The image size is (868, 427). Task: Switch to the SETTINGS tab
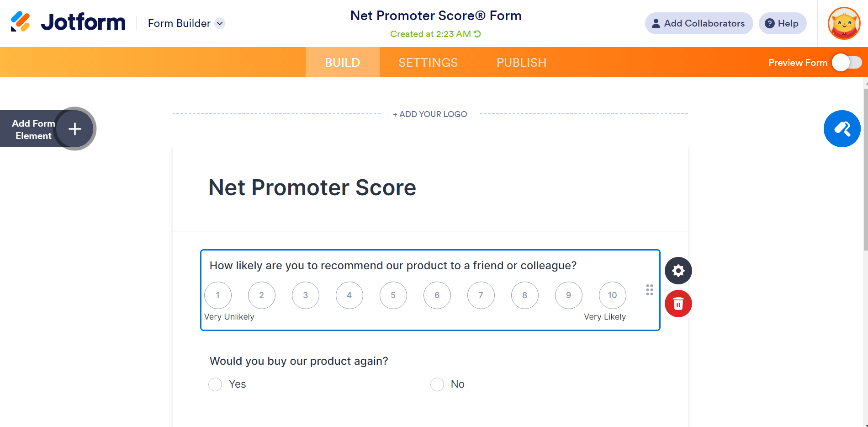428,63
